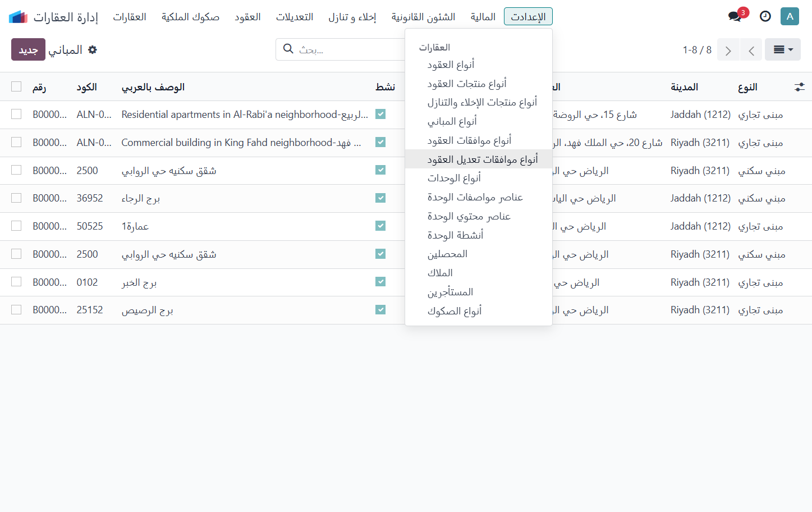Screen dimensions: 812x512
Task: Click the gear icon beside المباني
Action: click(93, 50)
